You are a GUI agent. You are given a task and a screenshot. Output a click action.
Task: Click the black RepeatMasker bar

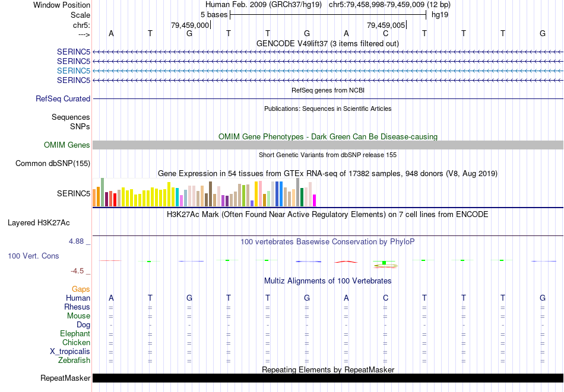tap(328, 378)
